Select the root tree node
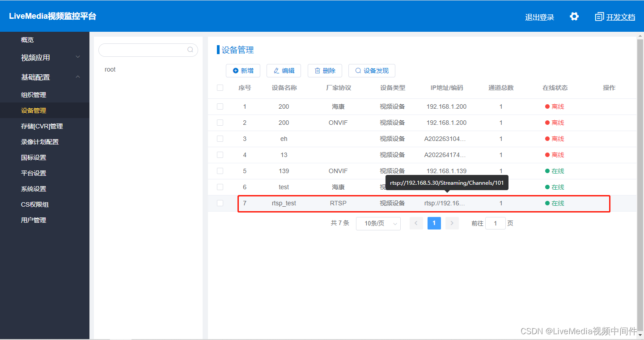The height and width of the screenshot is (340, 644). (x=110, y=69)
